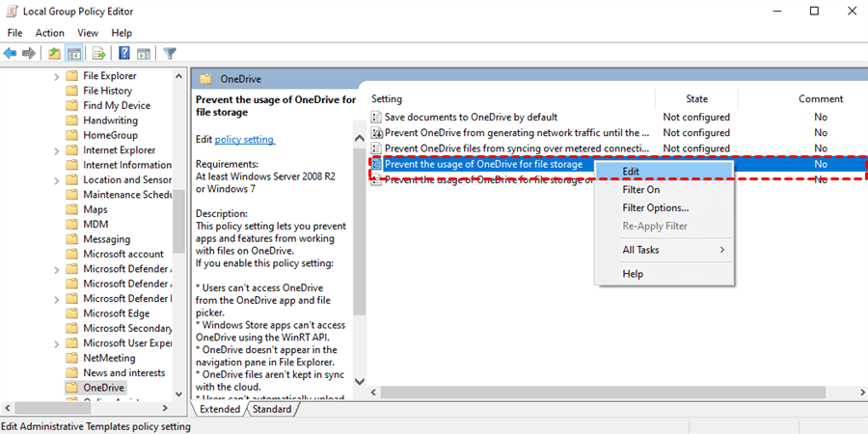The image size is (868, 434).
Task: Click the Up One Level folder icon
Action: coord(54,53)
